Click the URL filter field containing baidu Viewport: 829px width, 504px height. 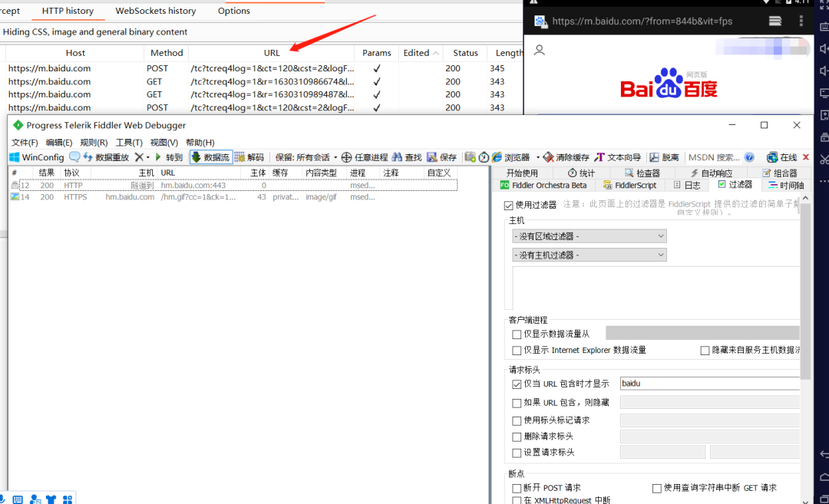pyautogui.click(x=709, y=384)
